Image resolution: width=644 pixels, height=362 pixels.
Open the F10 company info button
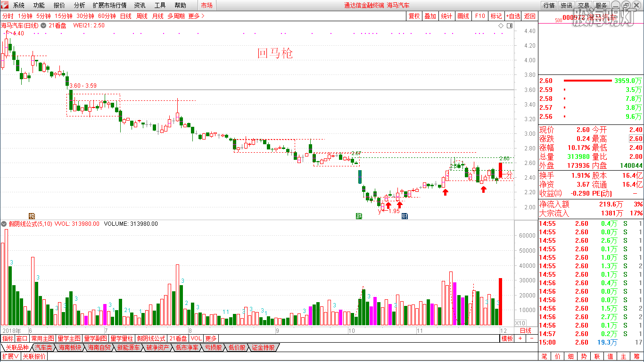click(479, 16)
